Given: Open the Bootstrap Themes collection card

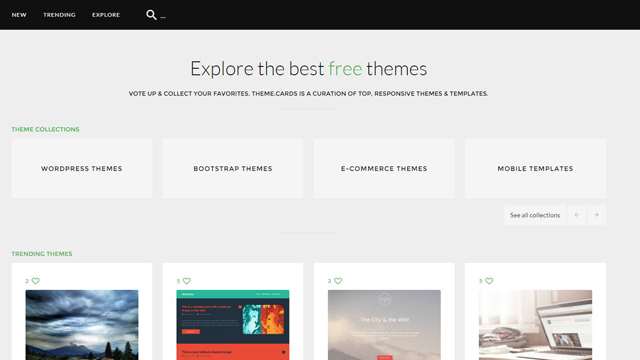Looking at the screenshot, I should [233, 169].
